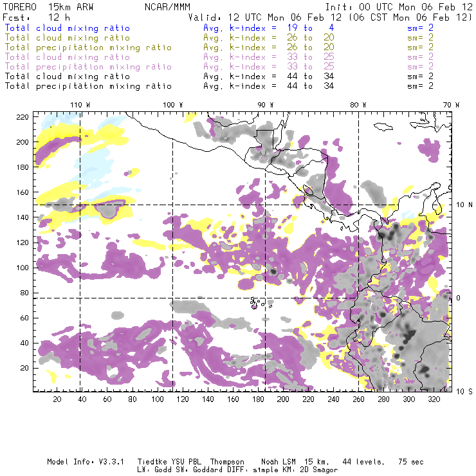Screen dimensions: 476x476
Task: Click the 90 W longitude label
Action: (266, 105)
